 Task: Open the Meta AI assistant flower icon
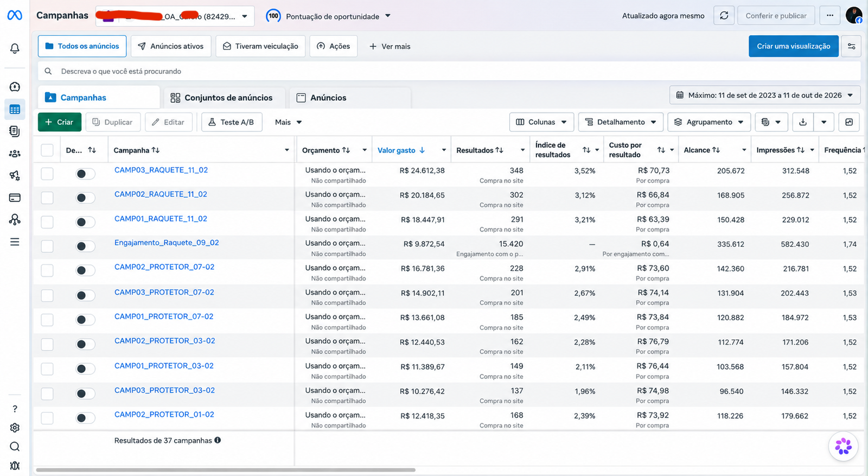point(843,446)
